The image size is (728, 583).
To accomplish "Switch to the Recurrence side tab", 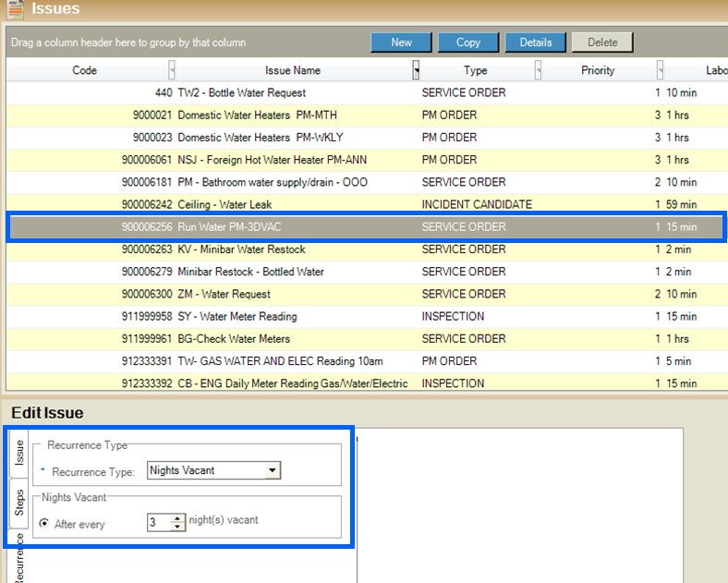I will click(18, 557).
